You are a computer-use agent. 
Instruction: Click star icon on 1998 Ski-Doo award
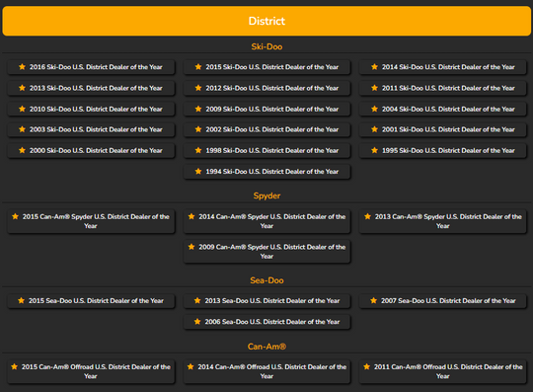tap(198, 150)
